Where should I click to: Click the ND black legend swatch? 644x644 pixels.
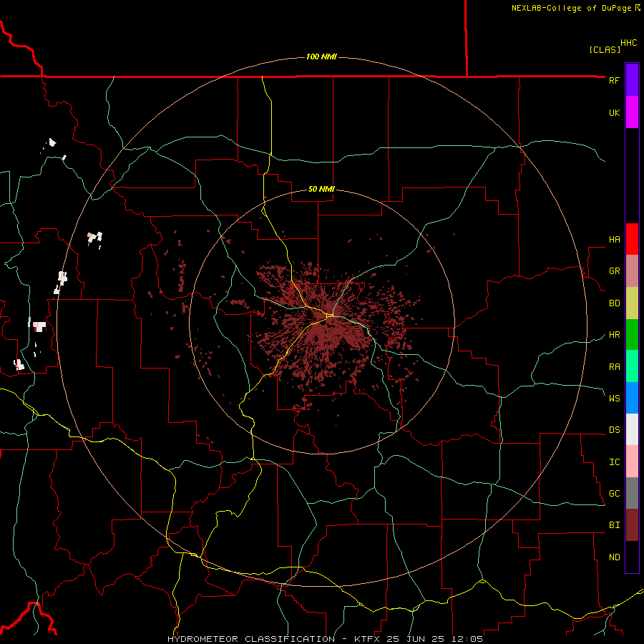pyautogui.click(x=632, y=557)
